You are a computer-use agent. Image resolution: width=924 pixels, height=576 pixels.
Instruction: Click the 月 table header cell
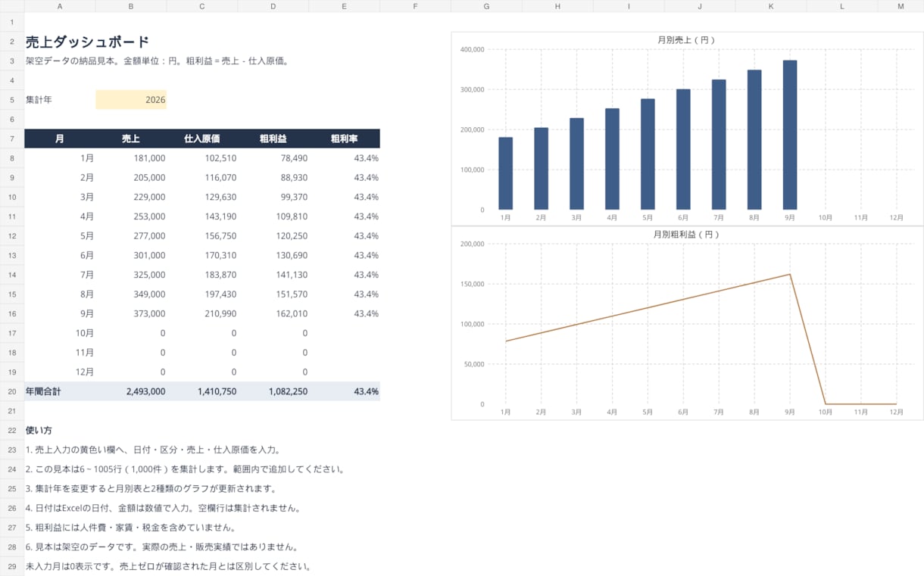[x=60, y=139]
